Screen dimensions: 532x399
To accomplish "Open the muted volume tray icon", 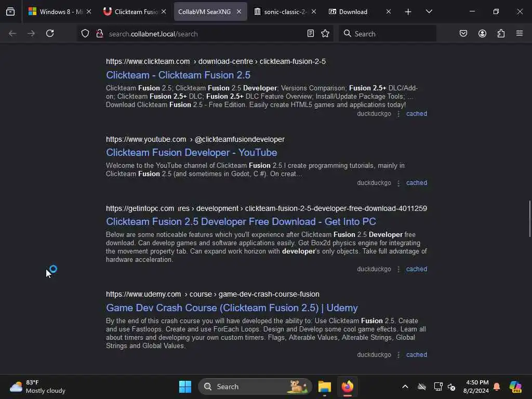I will point(451,387).
